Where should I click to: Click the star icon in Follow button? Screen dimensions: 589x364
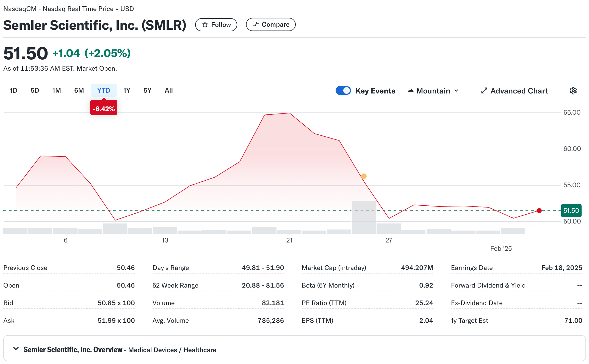coord(205,25)
